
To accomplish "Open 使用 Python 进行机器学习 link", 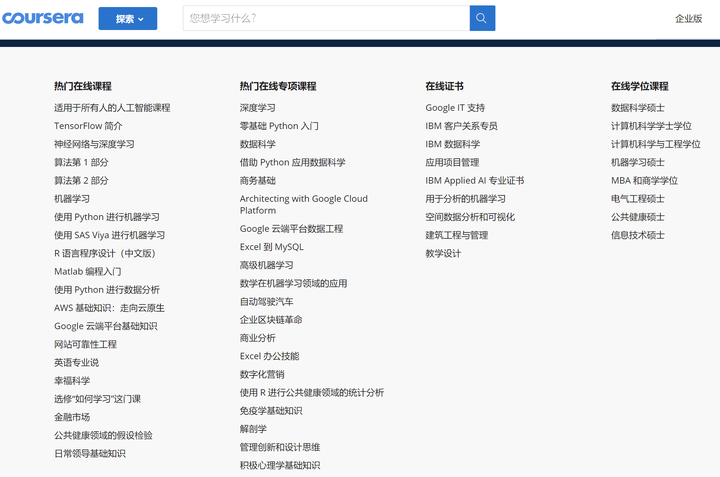I will coord(107,217).
